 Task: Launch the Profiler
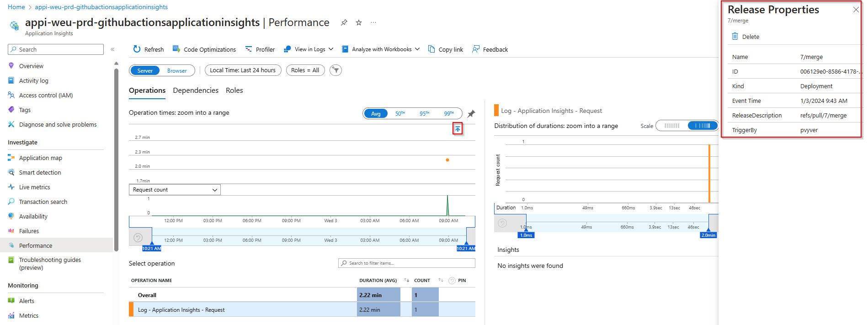coord(260,49)
